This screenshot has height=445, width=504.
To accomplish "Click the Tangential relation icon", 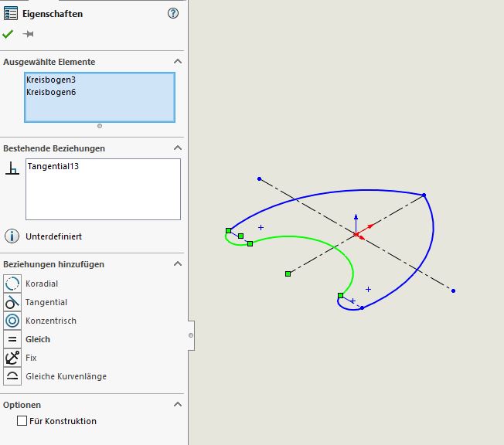I will coord(12,302).
